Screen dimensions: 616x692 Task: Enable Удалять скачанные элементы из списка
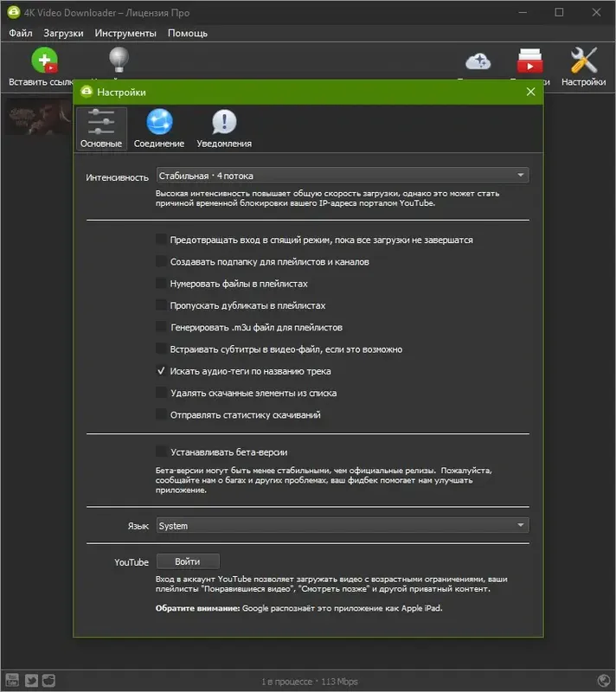161,393
